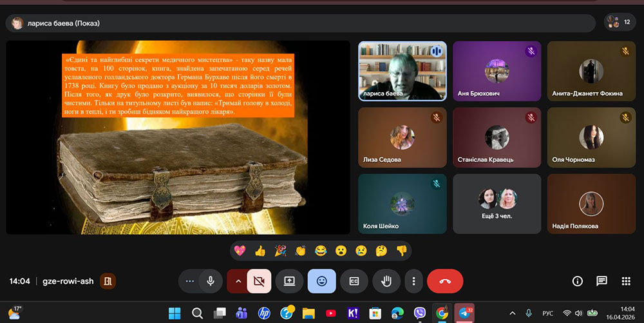Show participants list with count 12
The image size is (644, 323).
pyautogui.click(x=620, y=23)
